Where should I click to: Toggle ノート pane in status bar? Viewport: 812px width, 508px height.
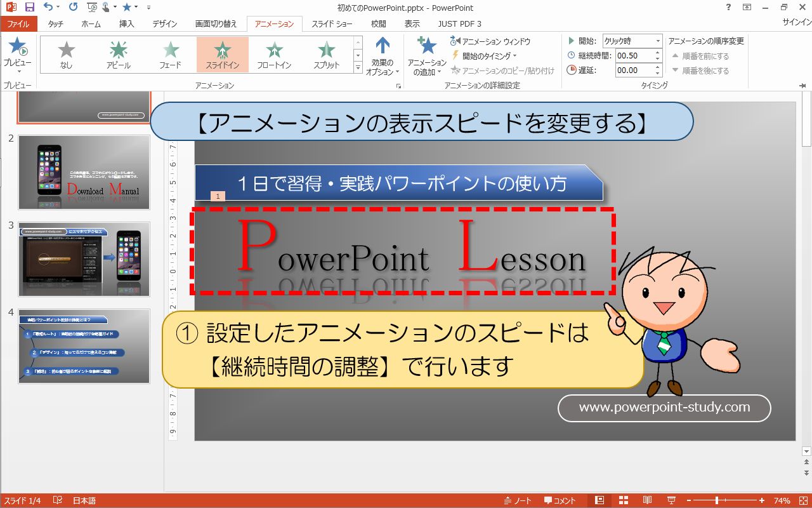[518, 500]
